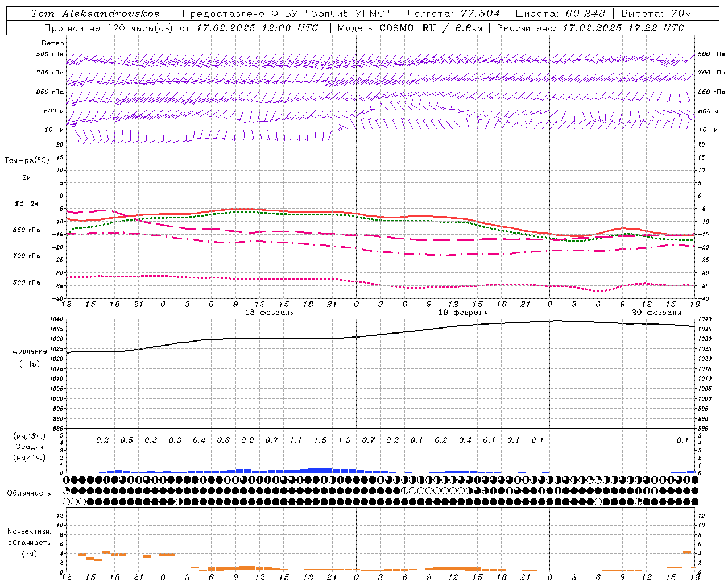The width and height of the screenshot is (728, 582).
Task: Click the '(мм/1ч.)' unit label
Action: [30, 458]
